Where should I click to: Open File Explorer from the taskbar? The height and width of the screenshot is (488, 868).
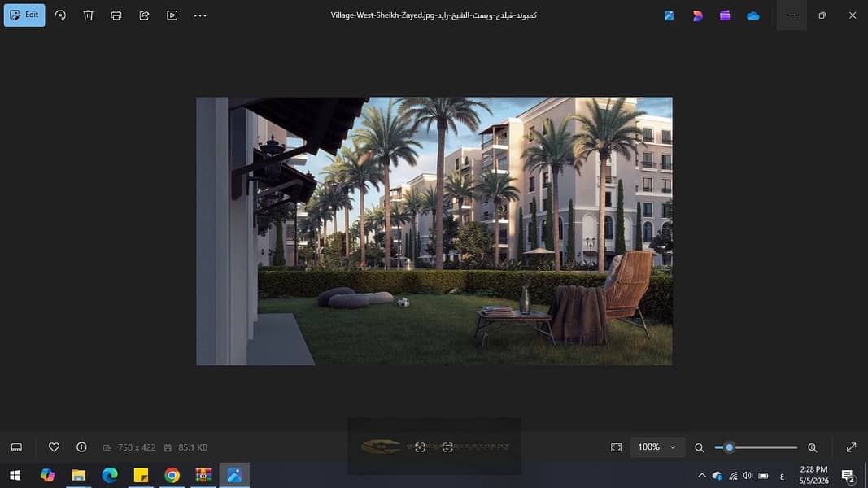[x=79, y=475]
